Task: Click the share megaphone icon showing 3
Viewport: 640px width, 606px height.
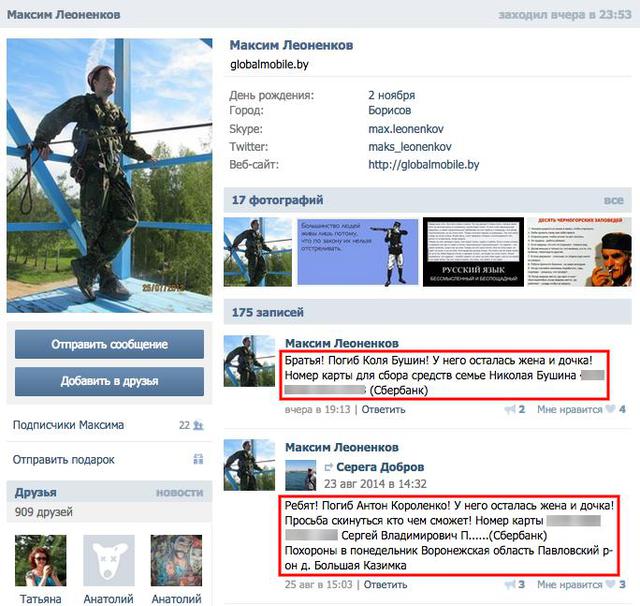Action: point(510,584)
